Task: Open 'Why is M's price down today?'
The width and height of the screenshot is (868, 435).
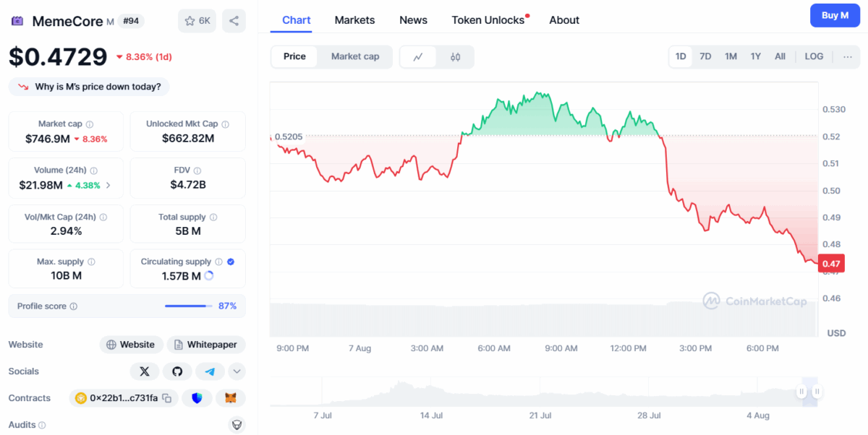Action: 89,87
